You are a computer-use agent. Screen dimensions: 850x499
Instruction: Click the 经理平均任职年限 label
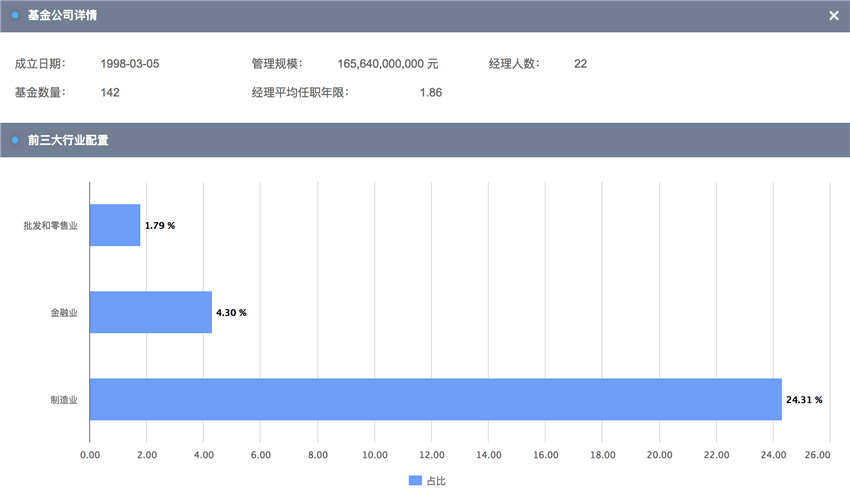[300, 93]
